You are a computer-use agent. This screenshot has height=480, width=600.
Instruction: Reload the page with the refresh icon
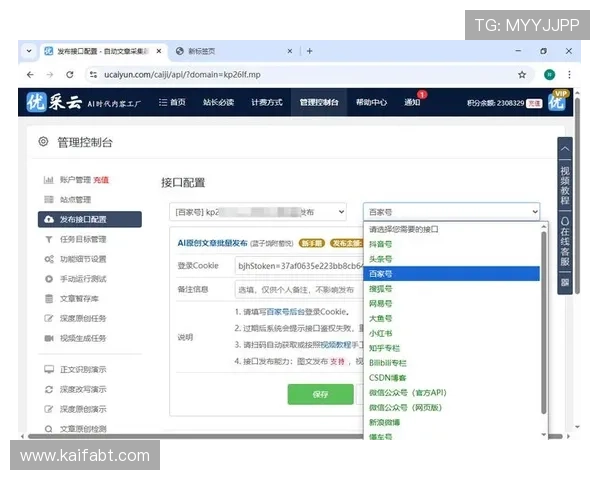70,75
